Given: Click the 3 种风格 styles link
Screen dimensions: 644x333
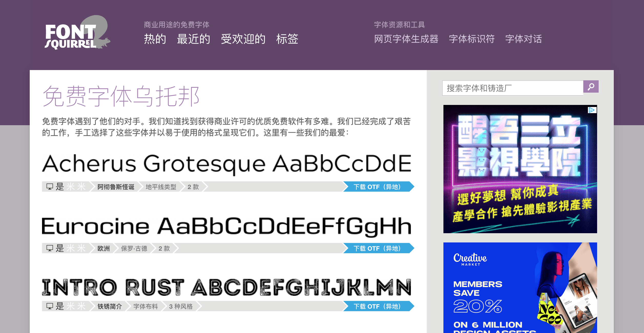Looking at the screenshot, I should tap(181, 306).
